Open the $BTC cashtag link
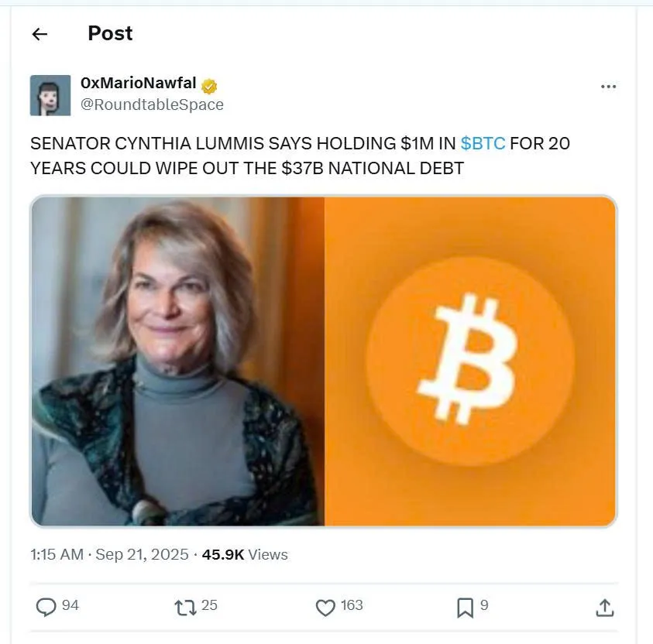 [x=483, y=143]
